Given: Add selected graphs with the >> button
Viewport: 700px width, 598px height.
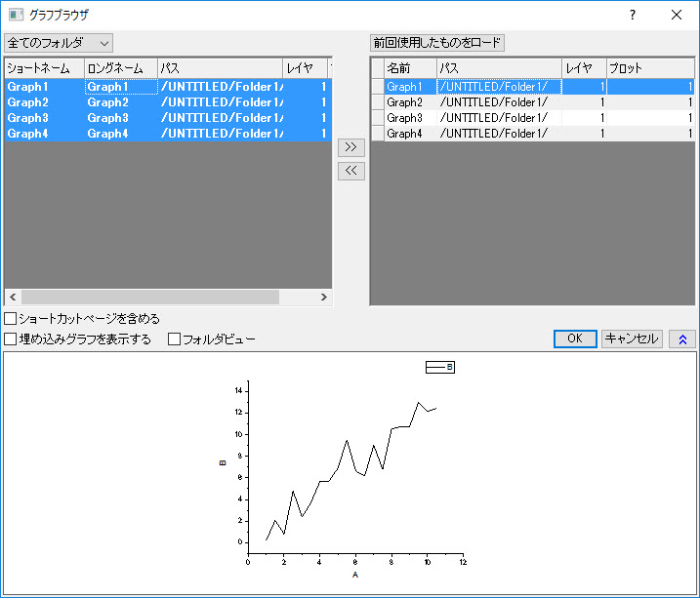Looking at the screenshot, I should (x=350, y=147).
